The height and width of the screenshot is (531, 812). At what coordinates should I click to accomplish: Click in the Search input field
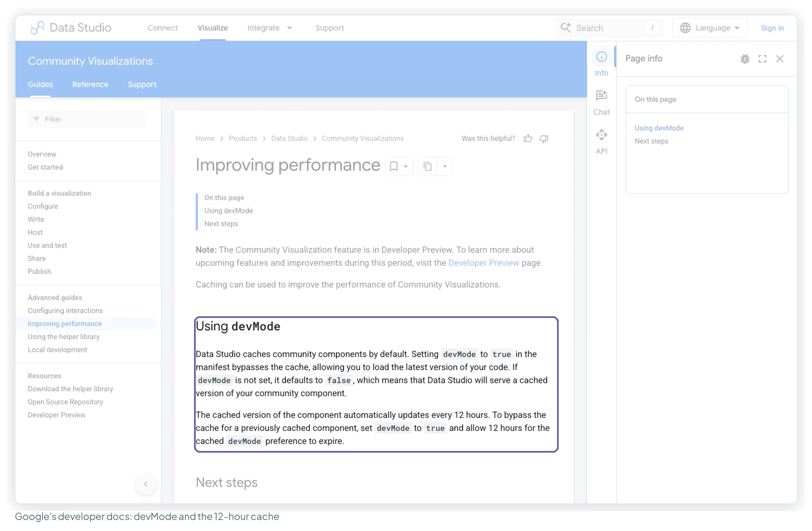(x=609, y=28)
